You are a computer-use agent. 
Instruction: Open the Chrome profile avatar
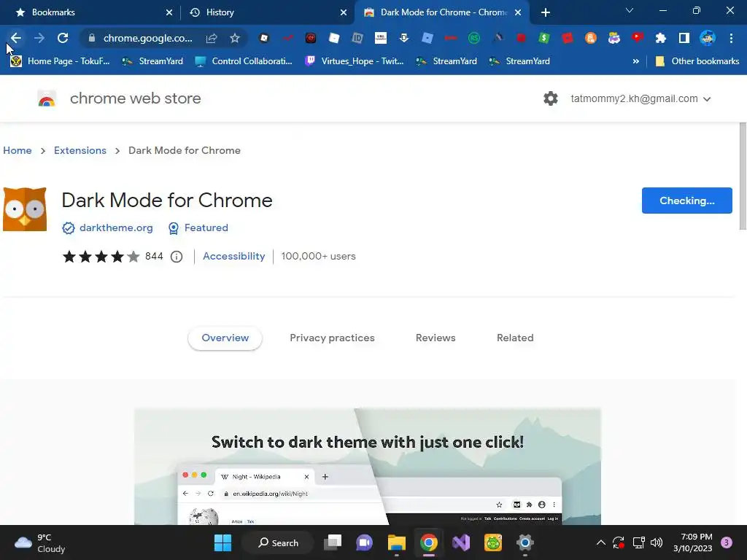point(708,38)
